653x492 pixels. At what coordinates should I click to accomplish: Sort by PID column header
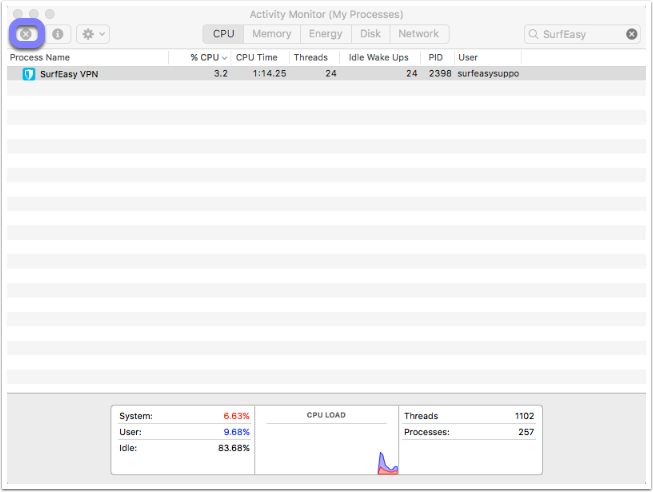pyautogui.click(x=437, y=57)
